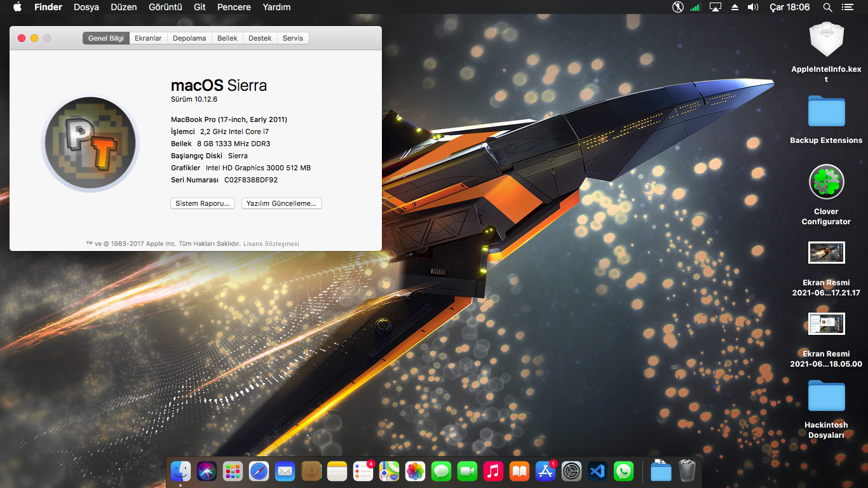Open the Books app in the Dock

519,471
